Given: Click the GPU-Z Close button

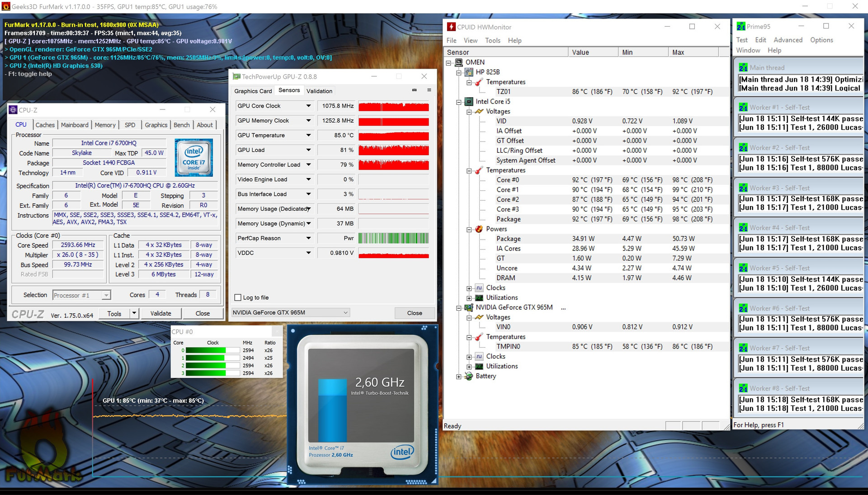Looking at the screenshot, I should (x=414, y=313).
